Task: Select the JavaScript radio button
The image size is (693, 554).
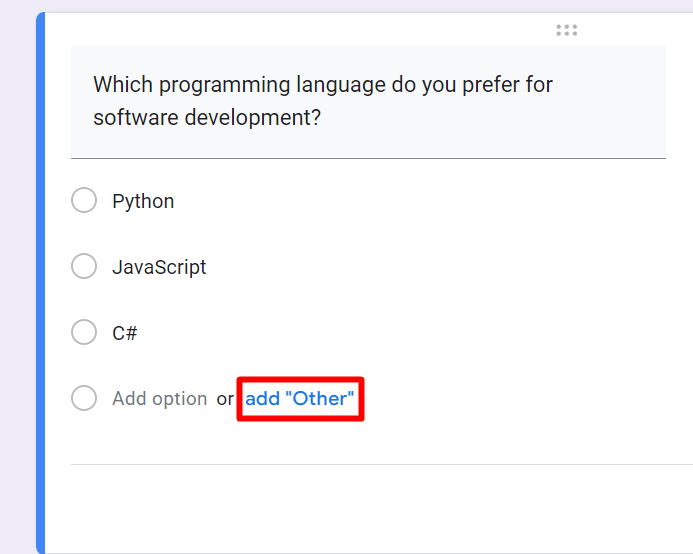Action: click(84, 267)
